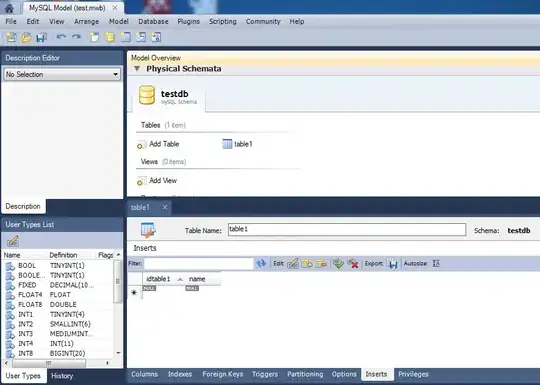Click the Add New View toolbar icon
This screenshot has width=540, height=385.
pyautogui.click(x=141, y=37)
